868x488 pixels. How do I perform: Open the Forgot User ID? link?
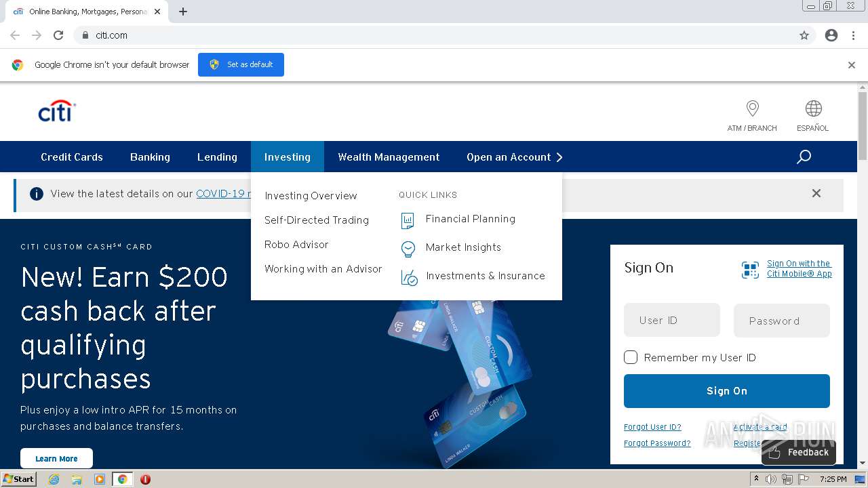pyautogui.click(x=652, y=427)
